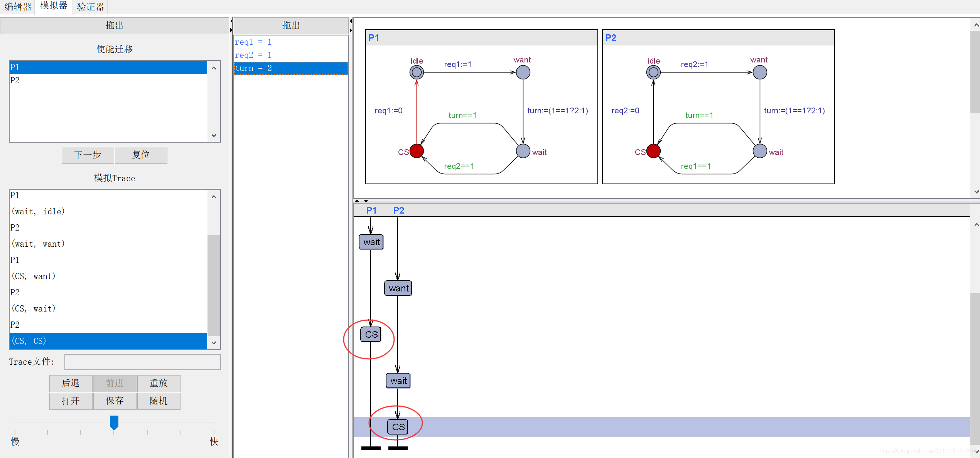Image resolution: width=980 pixels, height=458 pixels.
Task: Collapse left panel splitter arrow
Action: pos(231,21)
